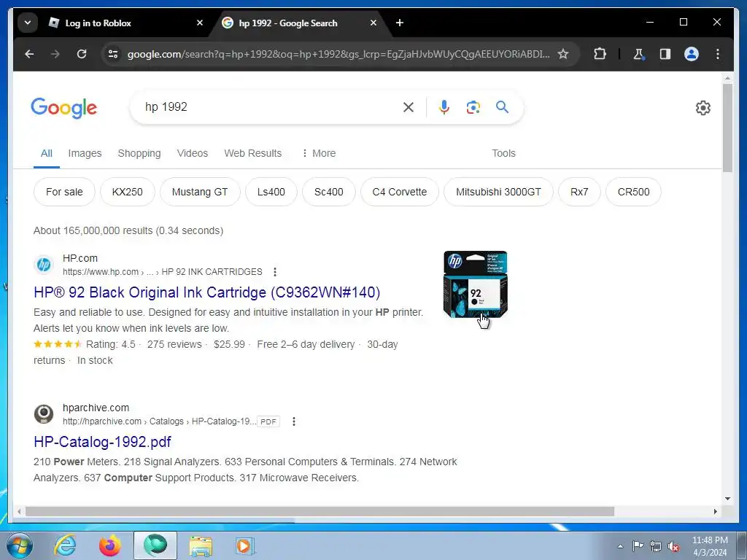Open Chrome three-dot menu

(718, 54)
